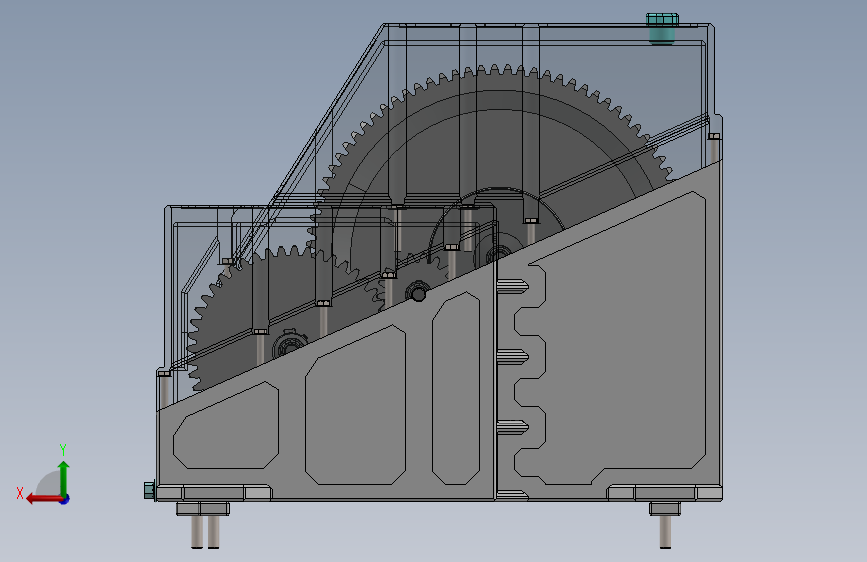Click the "Y" label of the triad

63,449
